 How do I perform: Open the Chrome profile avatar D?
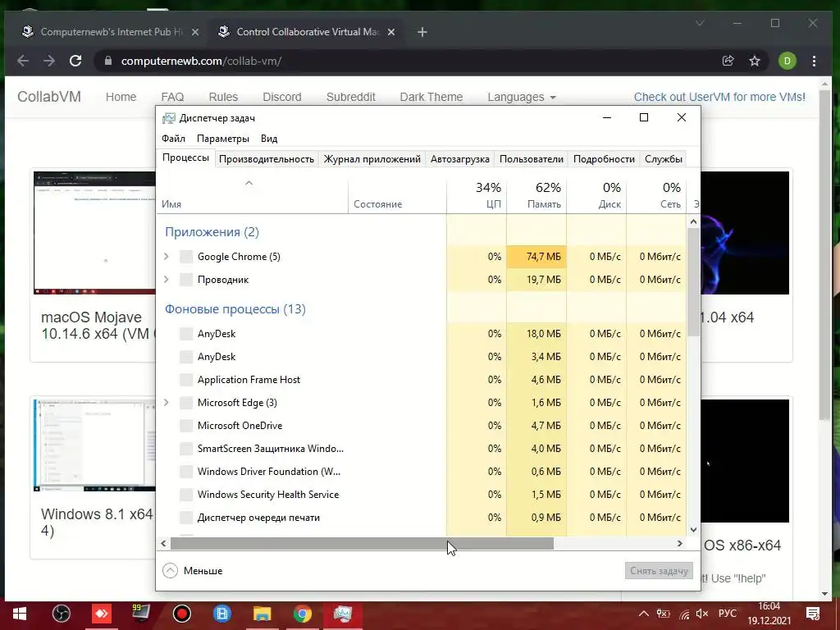coord(787,61)
